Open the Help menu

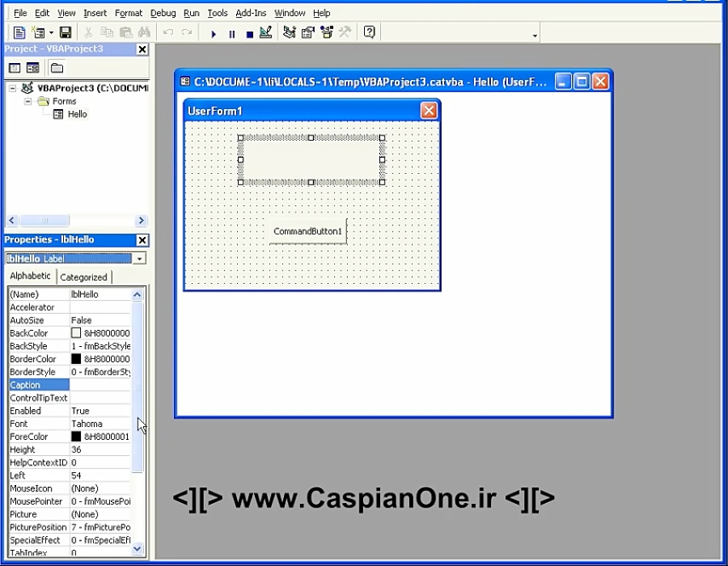(x=321, y=12)
